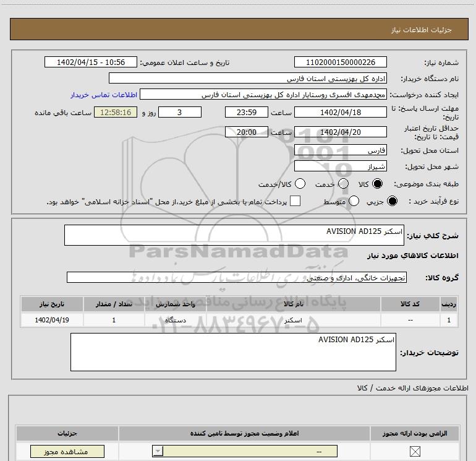
Task: Click the 1402/04/19 need date cell
Action: pyautogui.click(x=52, y=320)
